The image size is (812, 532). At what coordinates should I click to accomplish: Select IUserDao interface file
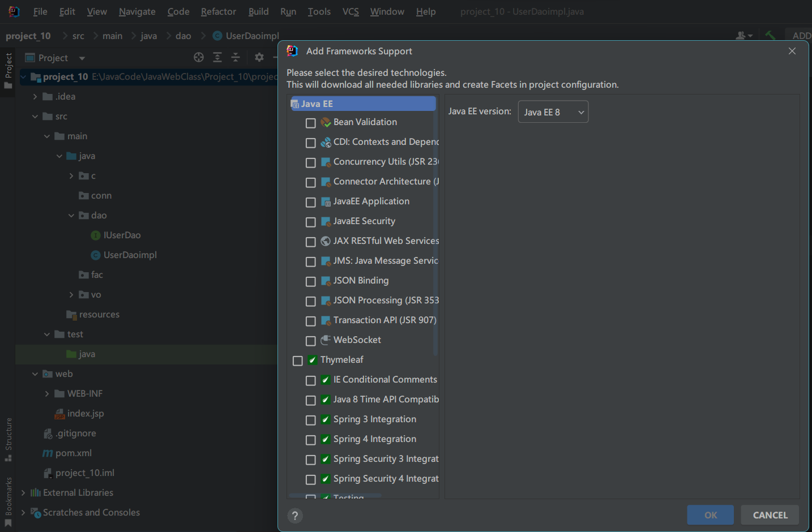pos(116,235)
